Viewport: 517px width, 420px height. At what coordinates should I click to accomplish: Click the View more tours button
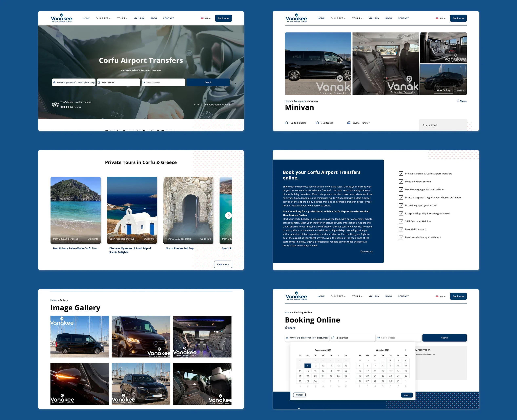click(223, 264)
